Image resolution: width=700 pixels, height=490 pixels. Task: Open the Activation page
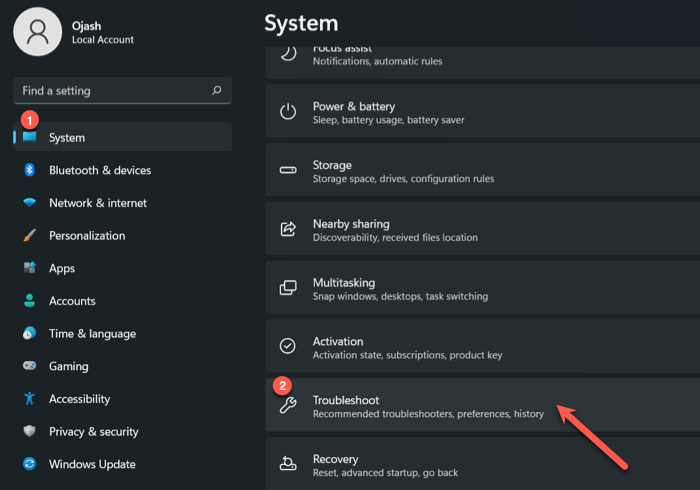[x=483, y=346]
